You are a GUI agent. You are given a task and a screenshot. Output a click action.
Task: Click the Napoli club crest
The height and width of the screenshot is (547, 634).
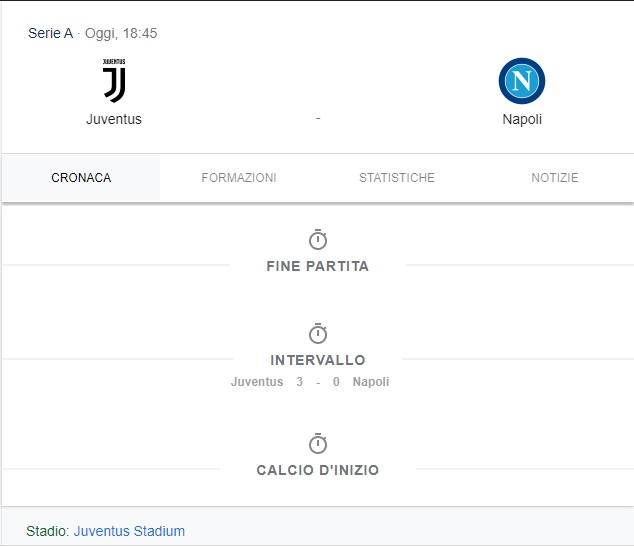tap(521, 81)
